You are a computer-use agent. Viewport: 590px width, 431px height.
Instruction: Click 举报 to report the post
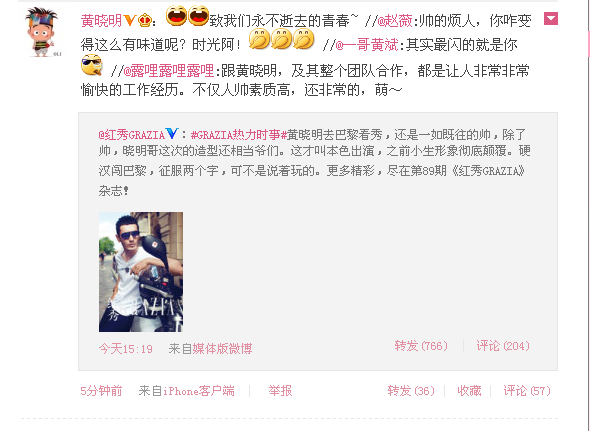pos(280,391)
